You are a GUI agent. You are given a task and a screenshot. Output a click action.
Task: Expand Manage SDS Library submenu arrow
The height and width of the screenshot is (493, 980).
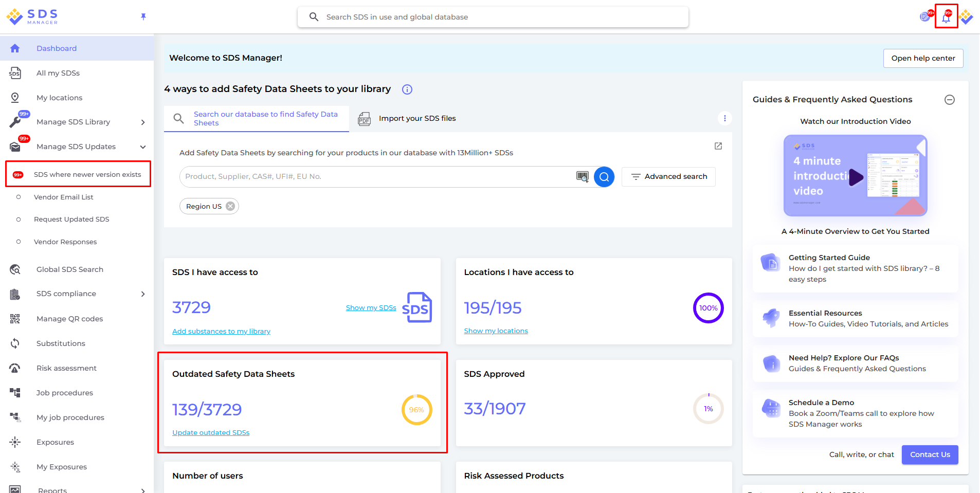coord(143,122)
